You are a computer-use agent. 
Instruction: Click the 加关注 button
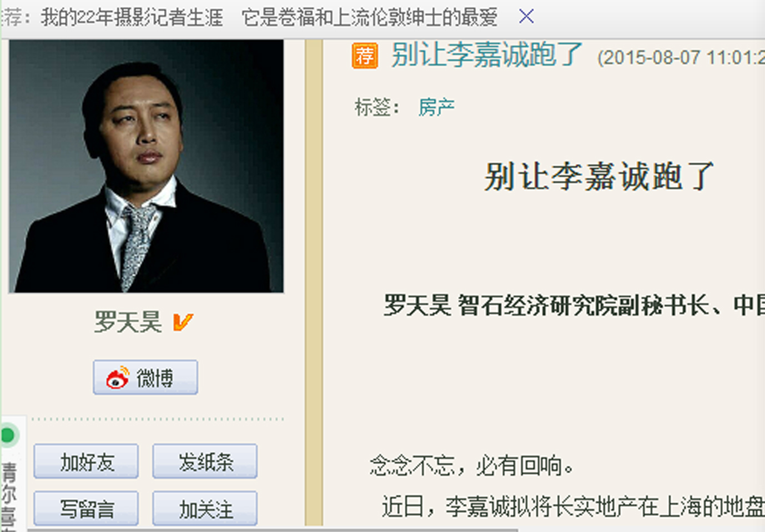click(x=205, y=508)
